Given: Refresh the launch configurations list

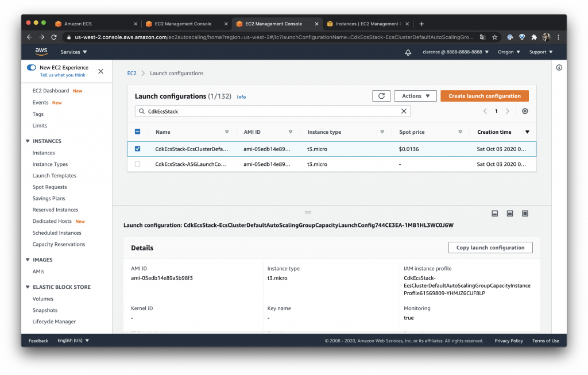Looking at the screenshot, I should pos(381,96).
